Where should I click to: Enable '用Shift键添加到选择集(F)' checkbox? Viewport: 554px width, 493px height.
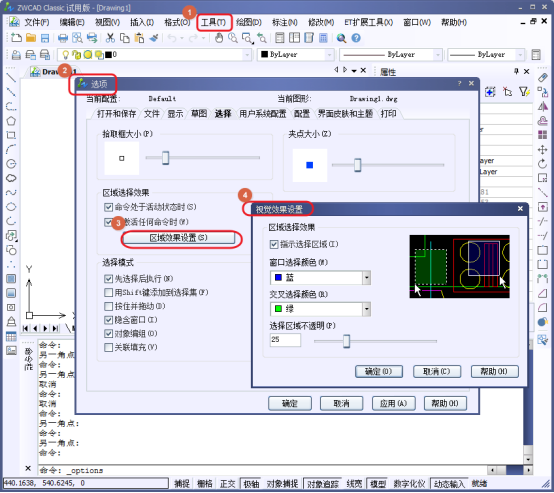click(108, 293)
